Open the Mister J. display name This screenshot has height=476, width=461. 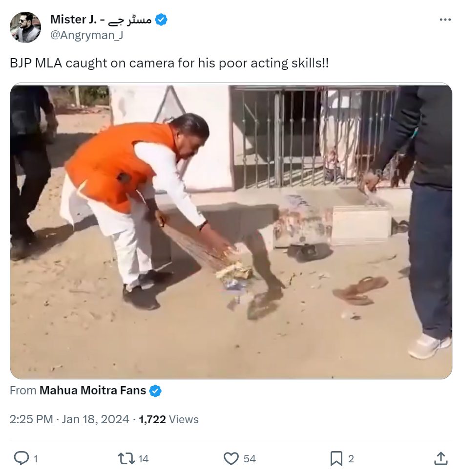pyautogui.click(x=101, y=20)
